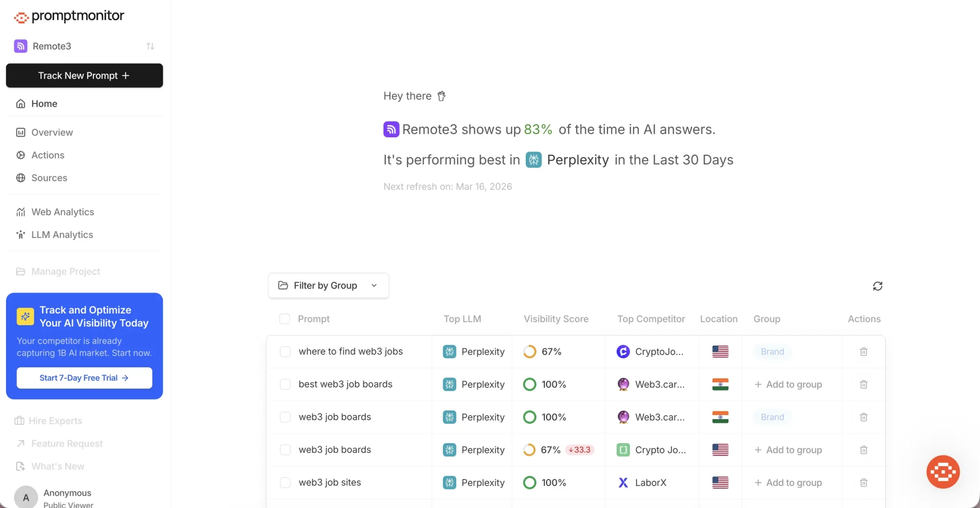Delete the 'web3 job sites' prompt
The height and width of the screenshot is (508, 980).
point(864,482)
